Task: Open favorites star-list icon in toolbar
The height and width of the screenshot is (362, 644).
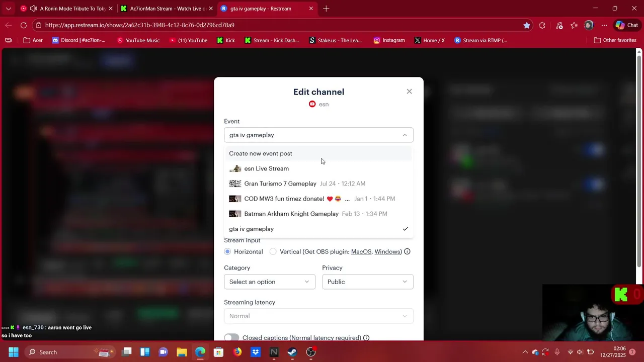Action: [574, 25]
